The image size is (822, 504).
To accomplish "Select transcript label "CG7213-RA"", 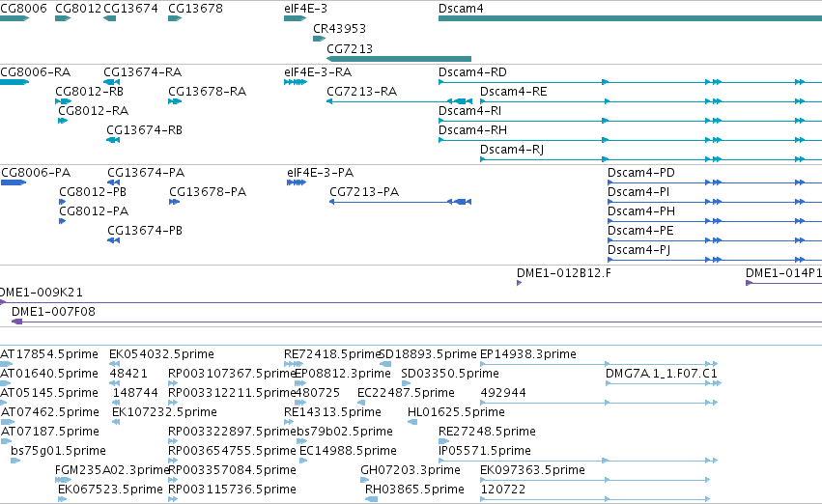I will (361, 92).
